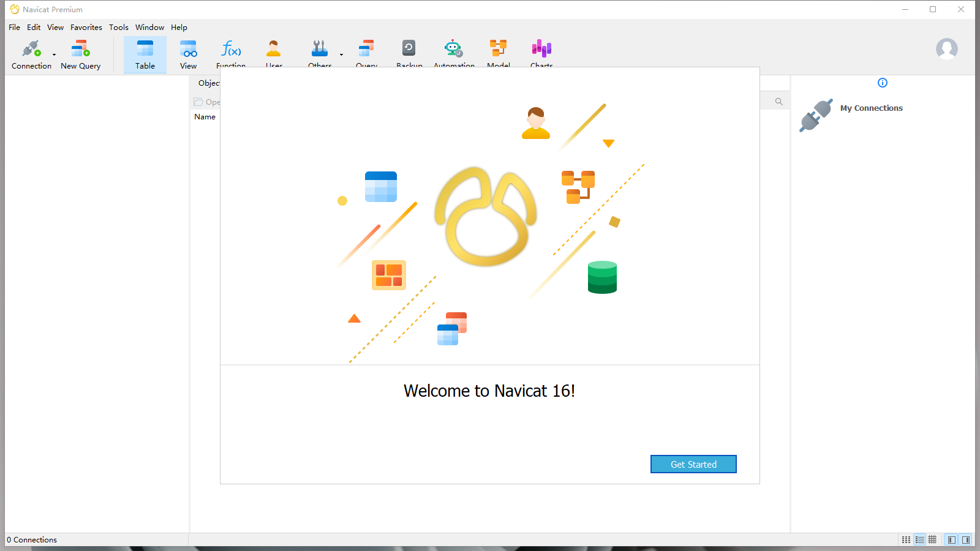This screenshot has width=980, height=551.
Task: Open the Favorites menu
Action: tap(86, 28)
